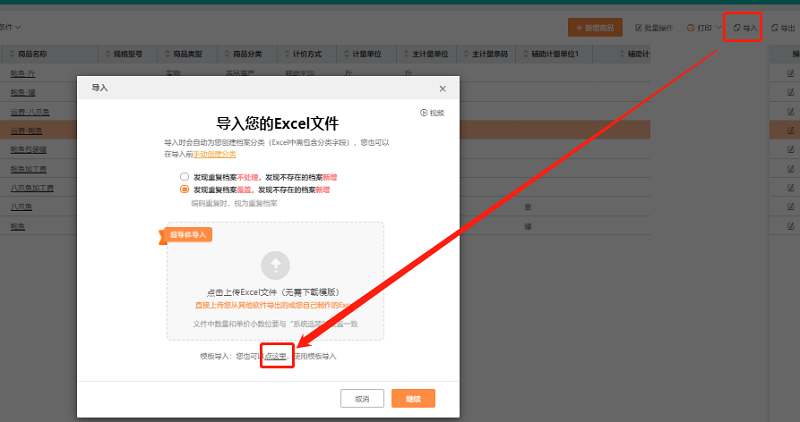Sort by the 计价方式 column sort icon
This screenshot has height=422, width=800.
click(x=287, y=54)
